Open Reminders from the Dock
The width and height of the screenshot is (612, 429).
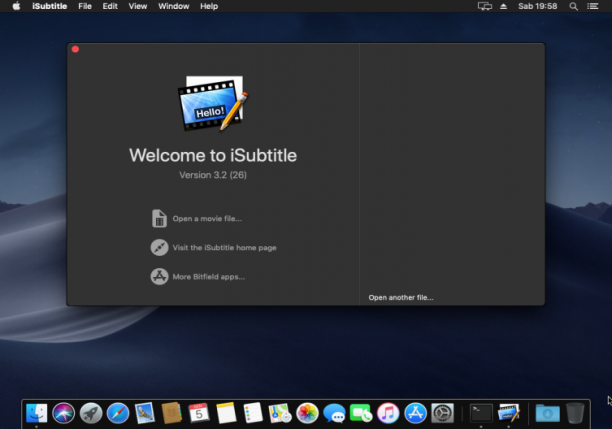coord(253,413)
